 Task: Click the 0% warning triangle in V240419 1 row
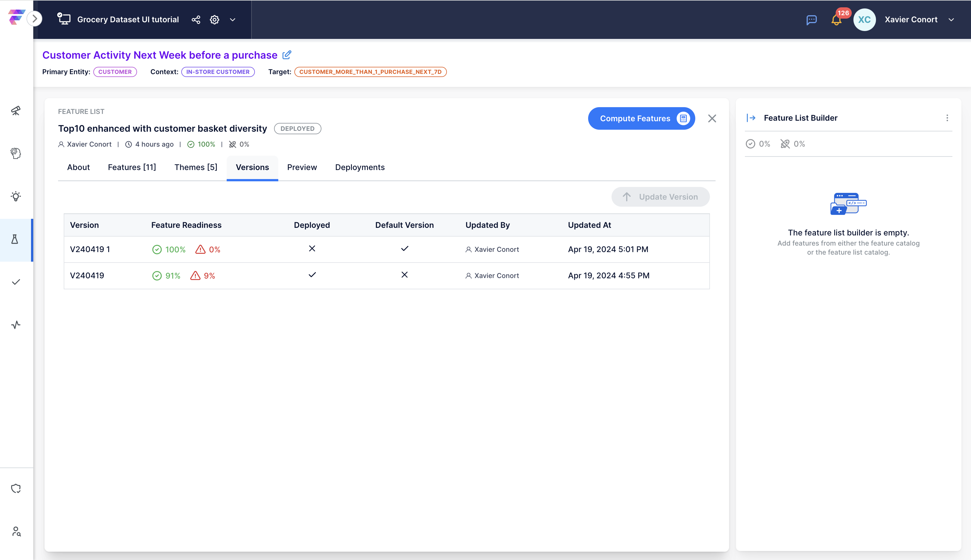[200, 250]
